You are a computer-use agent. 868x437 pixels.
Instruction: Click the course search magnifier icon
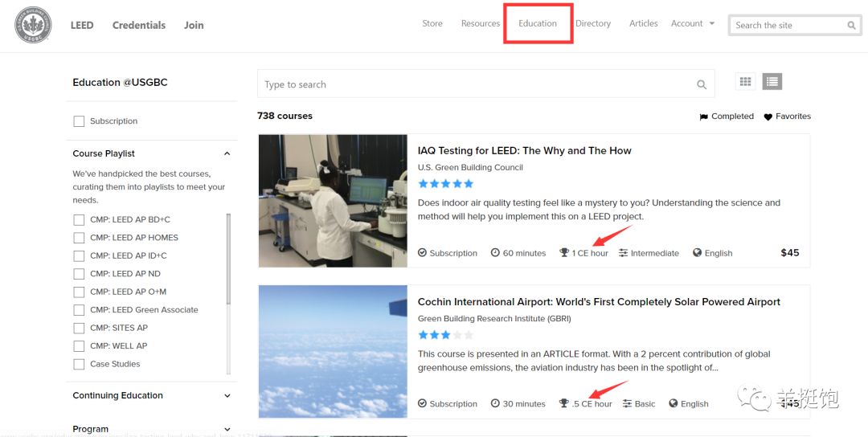701,84
